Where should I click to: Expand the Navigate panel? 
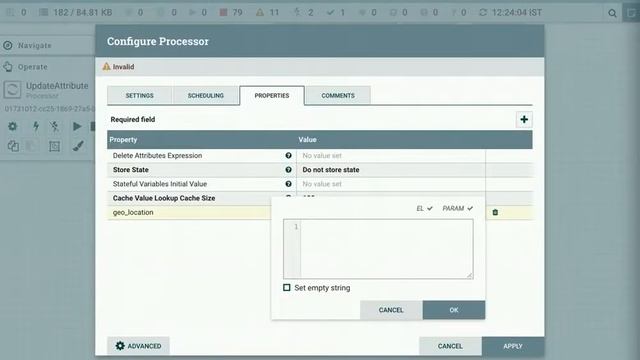[35, 45]
